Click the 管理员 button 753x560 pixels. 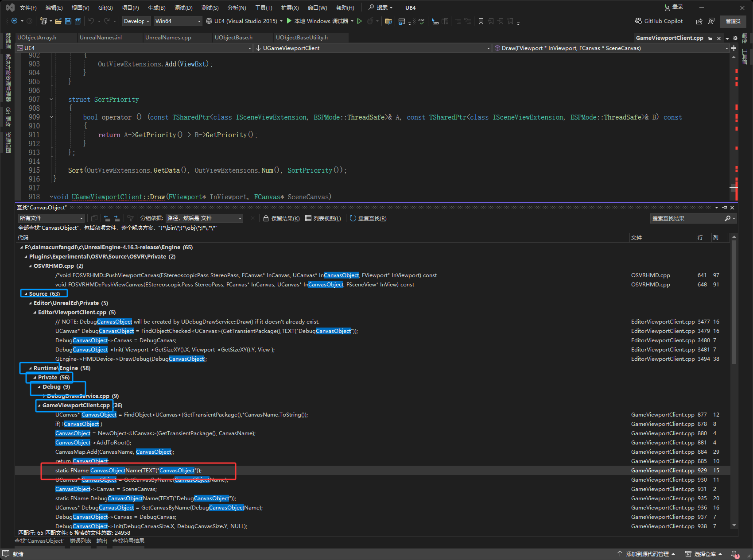[x=733, y=21]
